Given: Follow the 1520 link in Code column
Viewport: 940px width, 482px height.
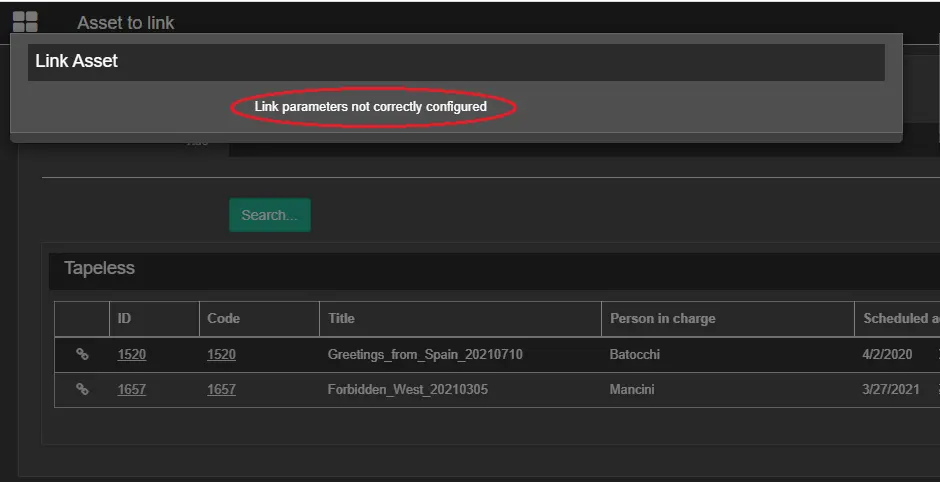Looking at the screenshot, I should click(221, 355).
